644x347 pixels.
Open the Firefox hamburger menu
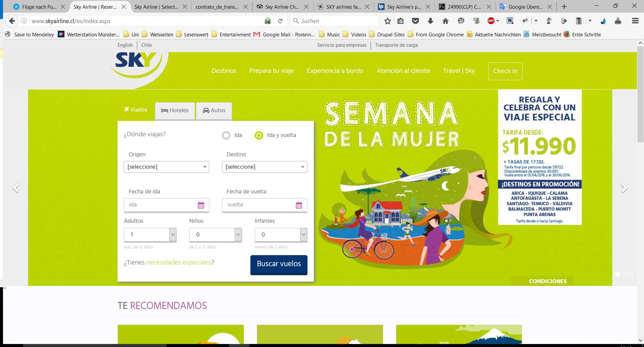pyautogui.click(x=635, y=21)
